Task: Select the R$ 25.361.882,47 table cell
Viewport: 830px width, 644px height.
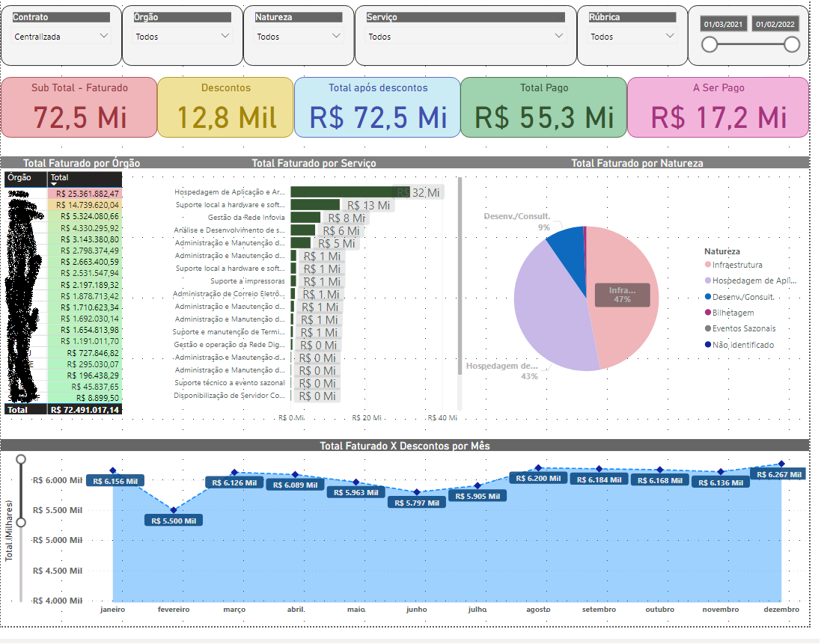Action: (x=85, y=194)
